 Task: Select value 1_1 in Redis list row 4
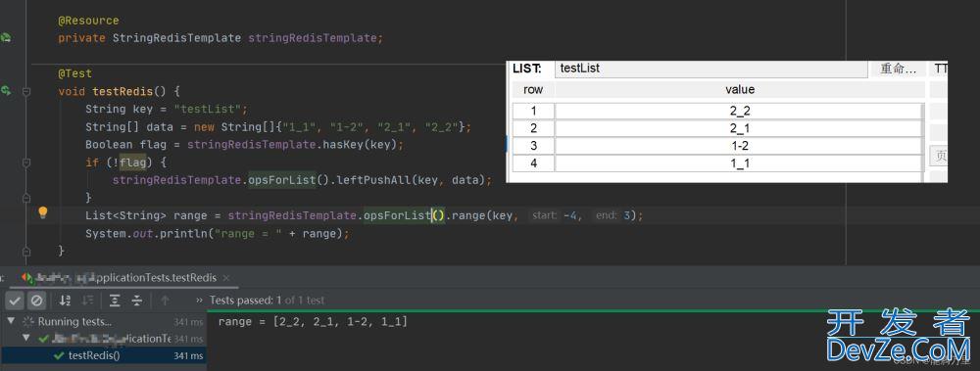[739, 163]
